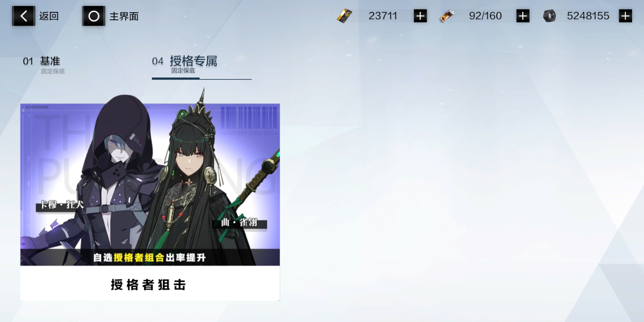Tap the 92/160 serum counter

[x=485, y=16]
